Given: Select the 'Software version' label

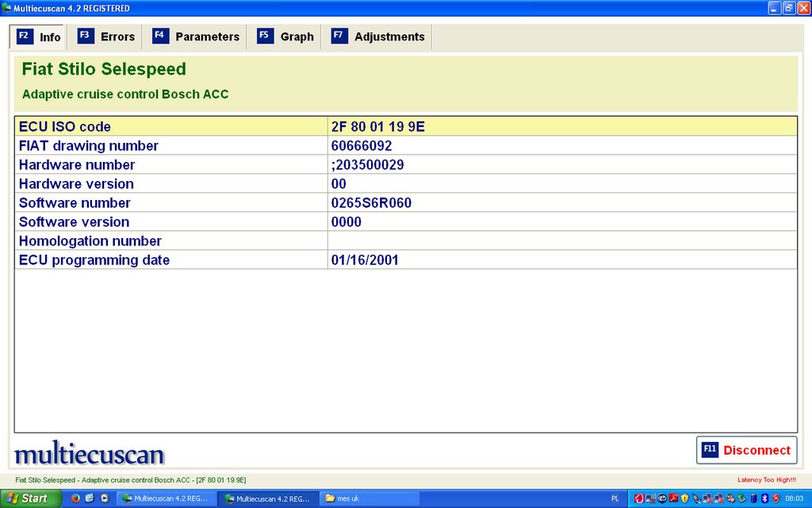Looking at the screenshot, I should (74, 222).
